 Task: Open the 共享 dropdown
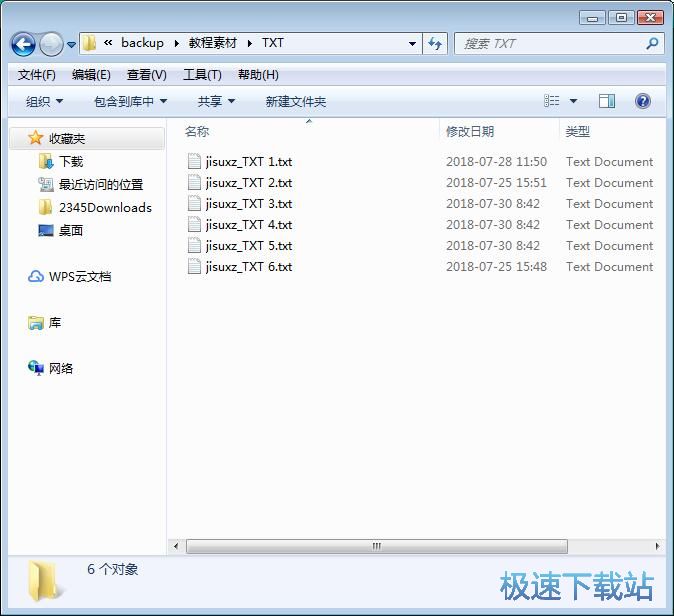point(216,102)
